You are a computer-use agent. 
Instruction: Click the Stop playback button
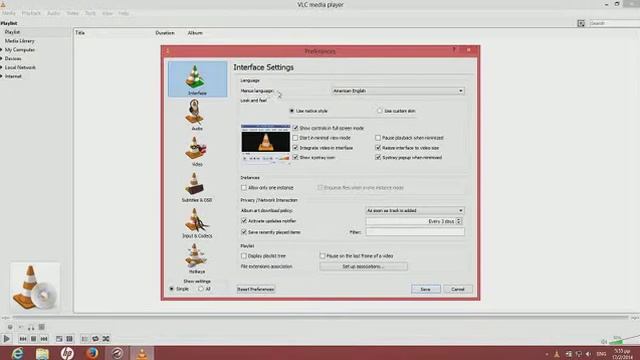(33, 339)
